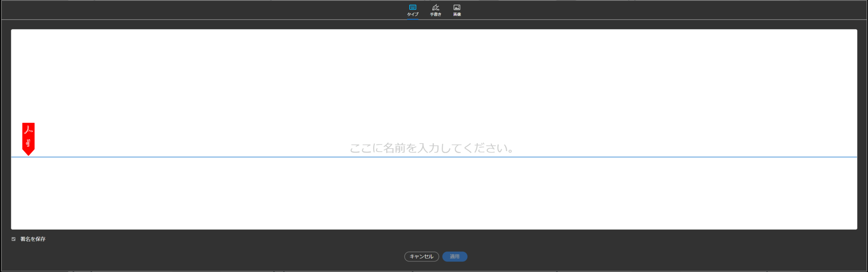The width and height of the screenshot is (868, 272).
Task: Select the pen nib handwriting icon
Action: (x=435, y=7)
